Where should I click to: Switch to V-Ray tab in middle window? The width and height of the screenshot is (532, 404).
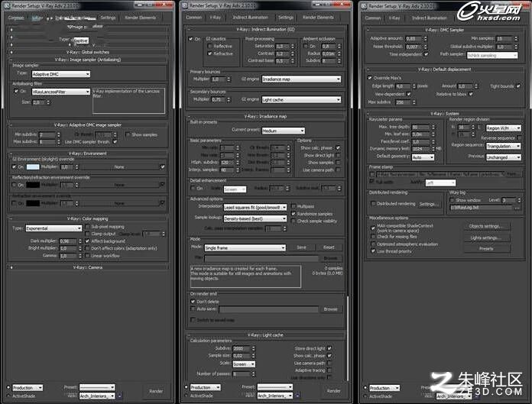[x=215, y=18]
